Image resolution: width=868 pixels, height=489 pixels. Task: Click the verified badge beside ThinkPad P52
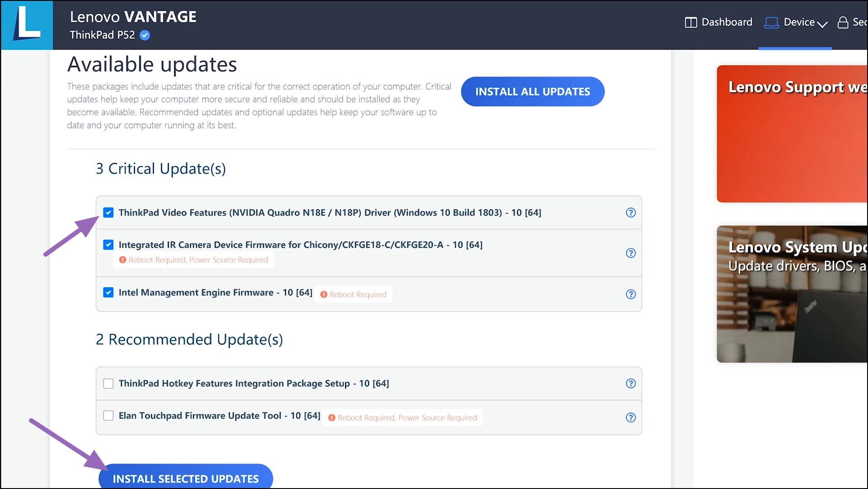[x=144, y=35]
